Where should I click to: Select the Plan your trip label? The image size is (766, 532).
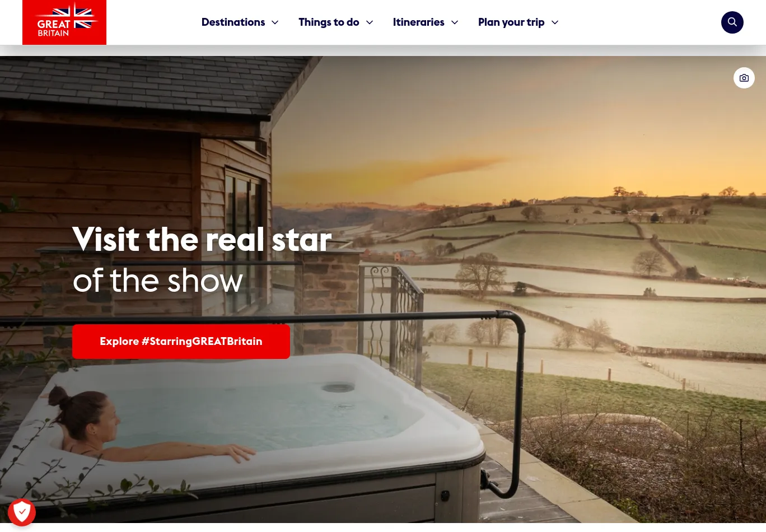pyautogui.click(x=511, y=22)
